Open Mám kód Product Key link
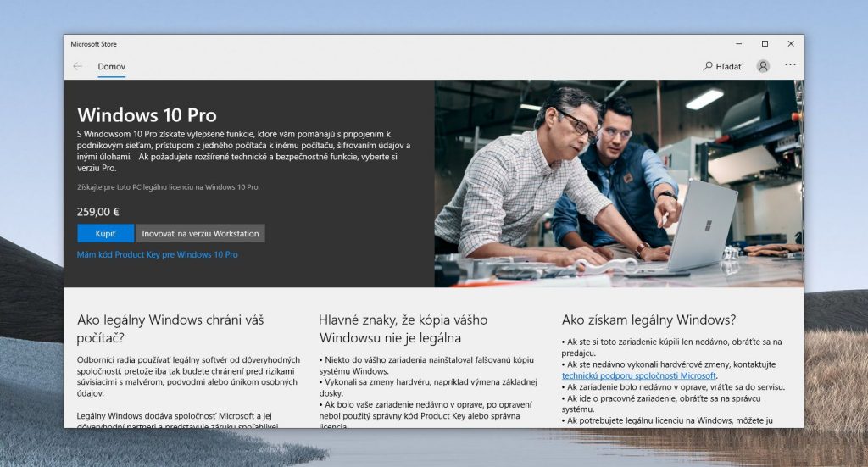Viewport: 868px width, 467px height. pyautogui.click(x=157, y=254)
